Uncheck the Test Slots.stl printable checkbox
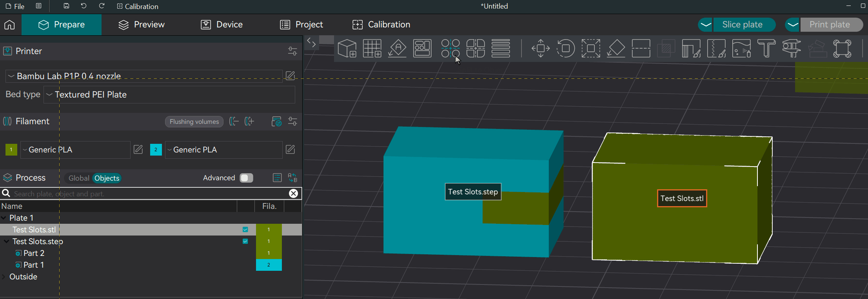 [x=245, y=230]
